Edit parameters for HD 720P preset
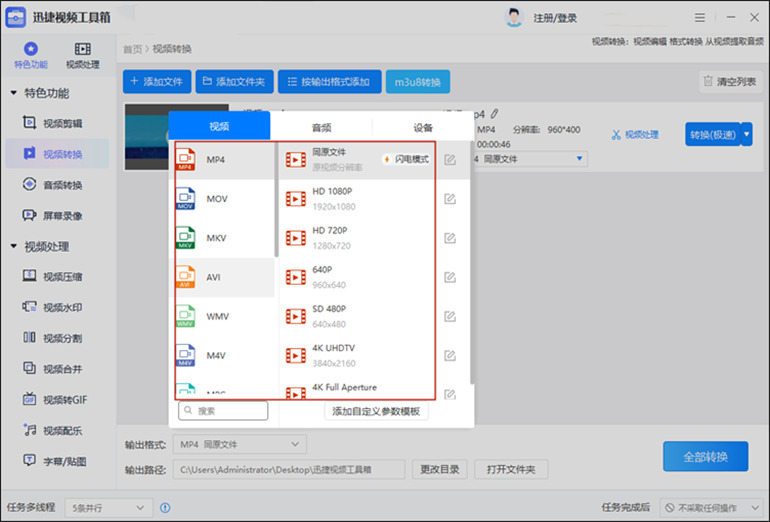 (x=450, y=238)
